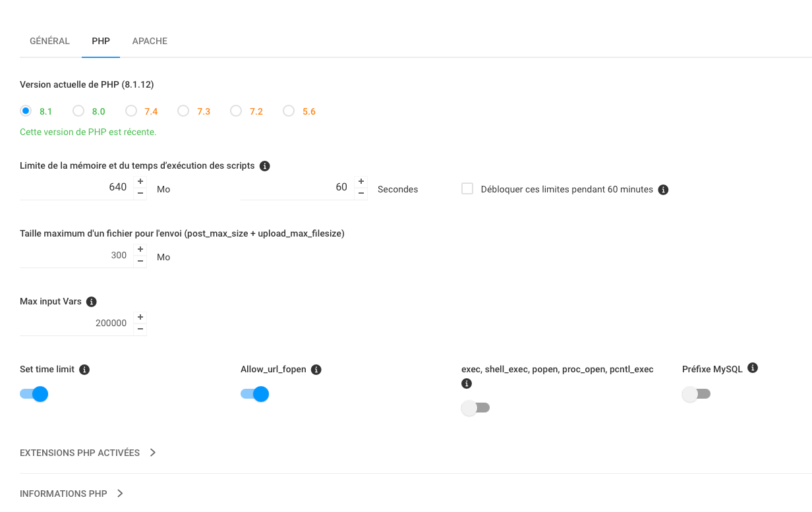The width and height of the screenshot is (812, 512).
Task: Click info icon next to Allow_url_fopen
Action: pos(316,370)
